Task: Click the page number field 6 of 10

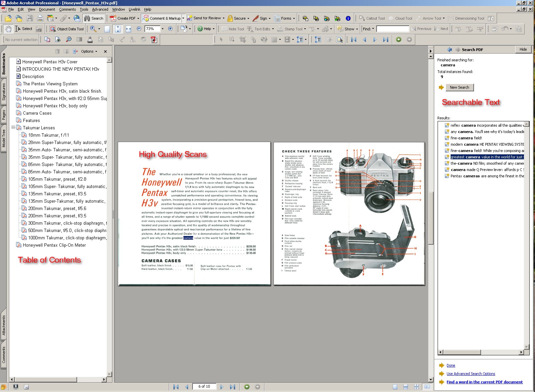Action: [x=204, y=387]
